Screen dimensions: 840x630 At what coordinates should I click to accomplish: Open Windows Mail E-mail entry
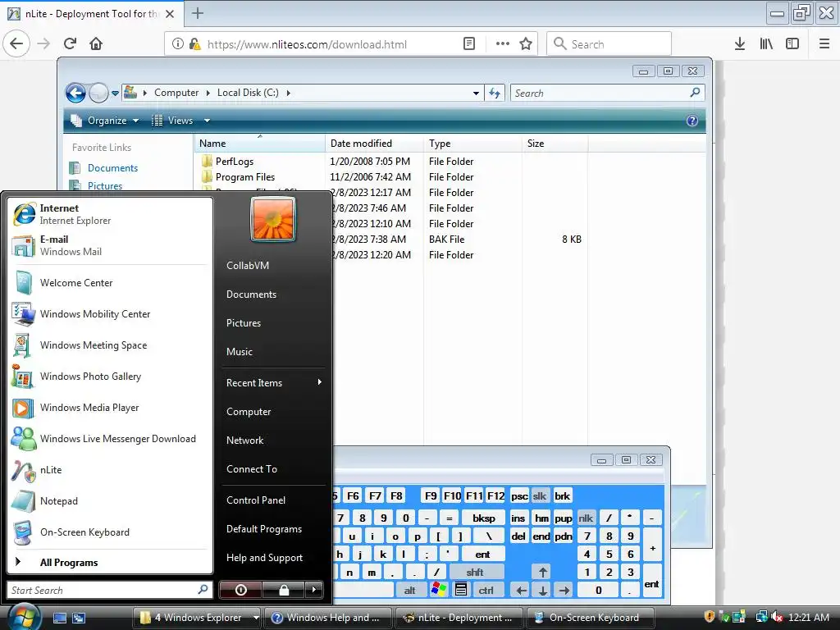[110, 245]
